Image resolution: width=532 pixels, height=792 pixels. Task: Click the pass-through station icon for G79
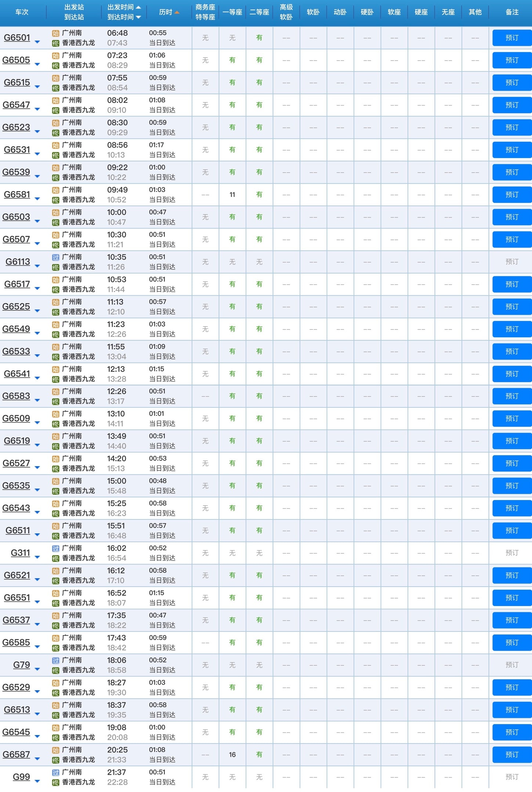[x=55, y=660]
